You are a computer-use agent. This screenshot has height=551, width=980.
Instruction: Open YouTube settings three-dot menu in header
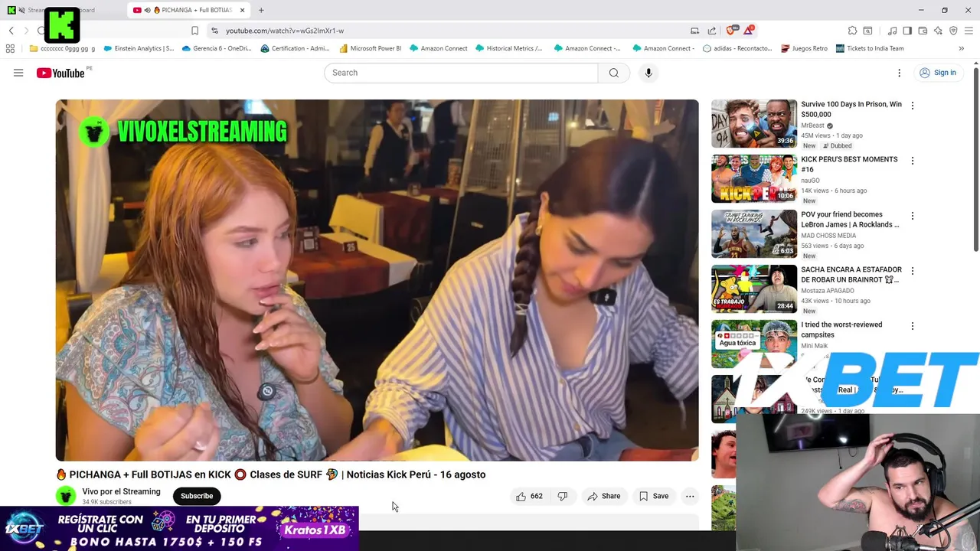[900, 73]
